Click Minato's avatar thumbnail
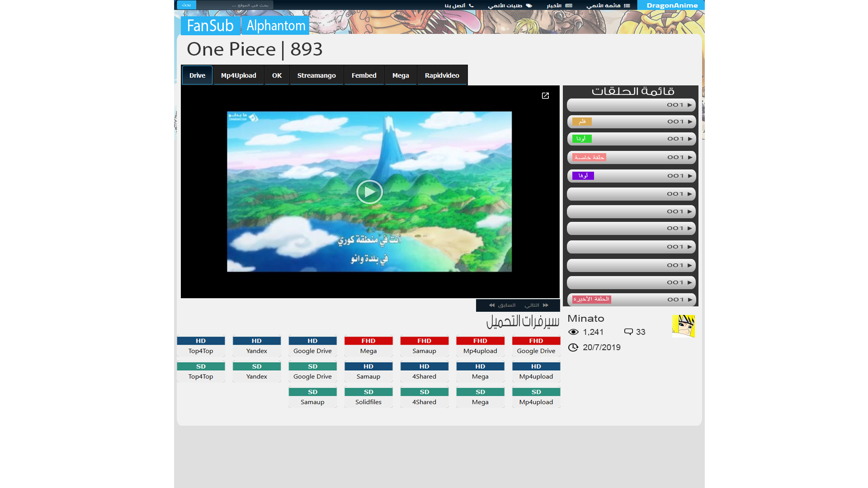 (x=683, y=326)
